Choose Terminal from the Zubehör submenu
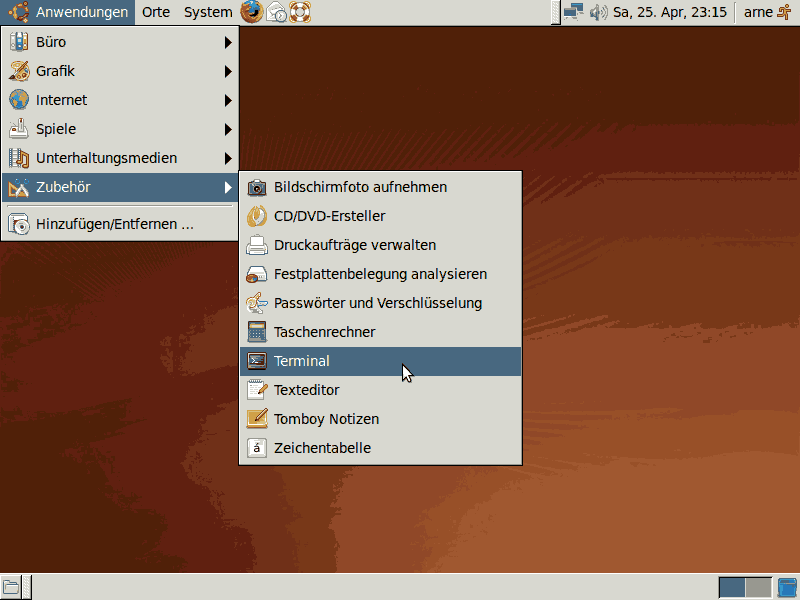The width and height of the screenshot is (800, 600). 380,361
